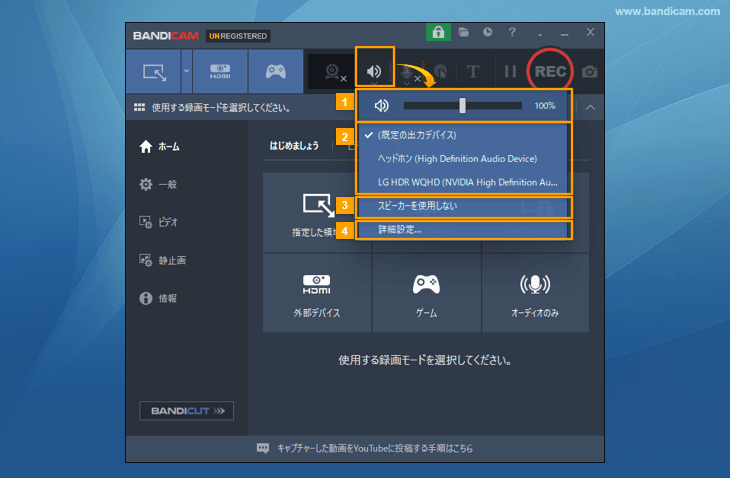Toggle the mouse click effect icon
This screenshot has height=478, width=730.
click(440, 72)
